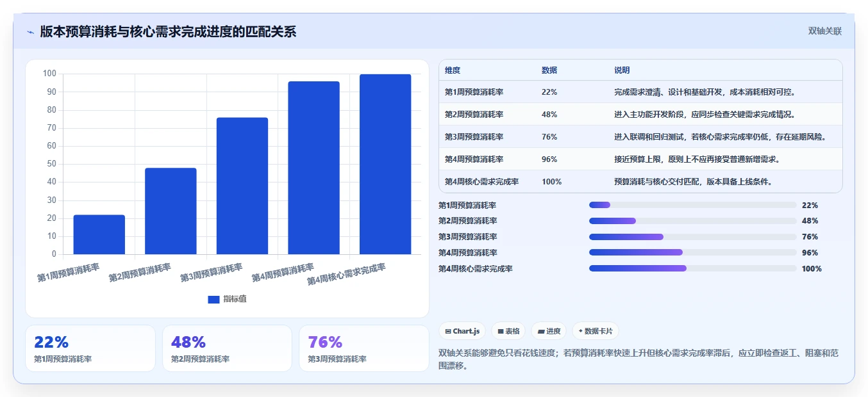Select the chart bar for 第3周预算消耗率

coord(242,186)
